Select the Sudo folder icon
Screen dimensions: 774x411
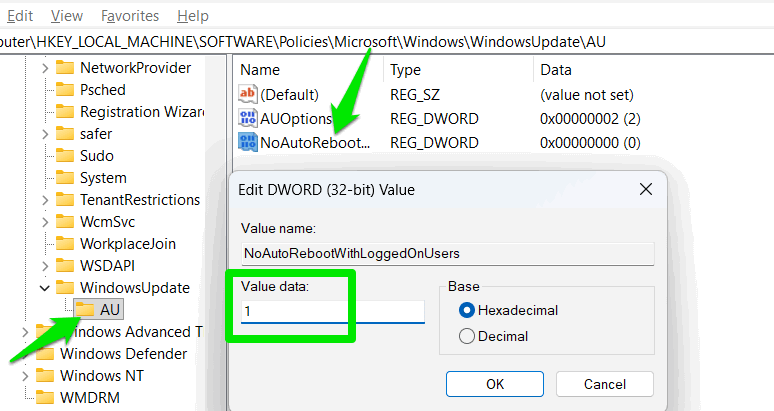pyautogui.click(x=65, y=155)
